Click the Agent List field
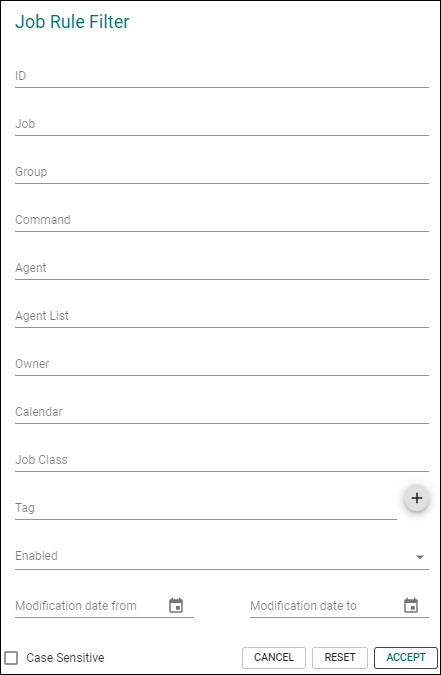Screen dimensions: 441x675 pyautogui.click(x=222, y=316)
